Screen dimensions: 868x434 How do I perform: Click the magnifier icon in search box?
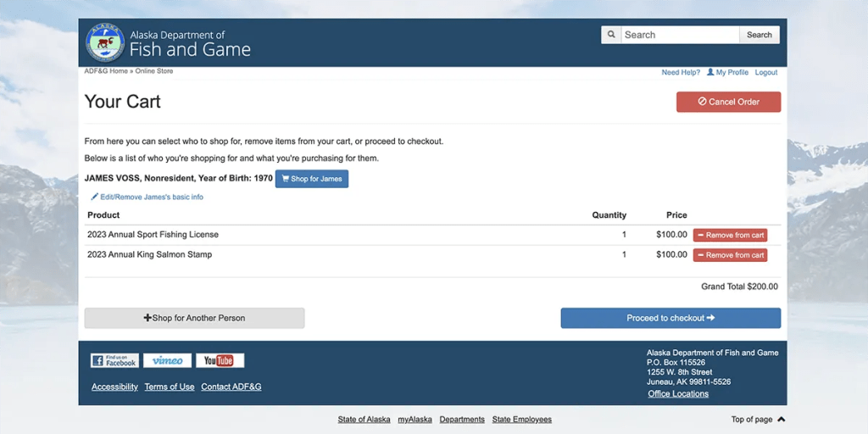611,35
